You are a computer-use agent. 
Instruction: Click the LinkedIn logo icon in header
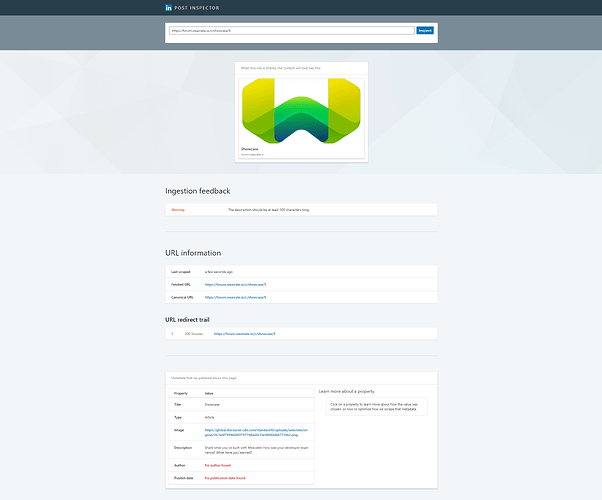click(169, 8)
